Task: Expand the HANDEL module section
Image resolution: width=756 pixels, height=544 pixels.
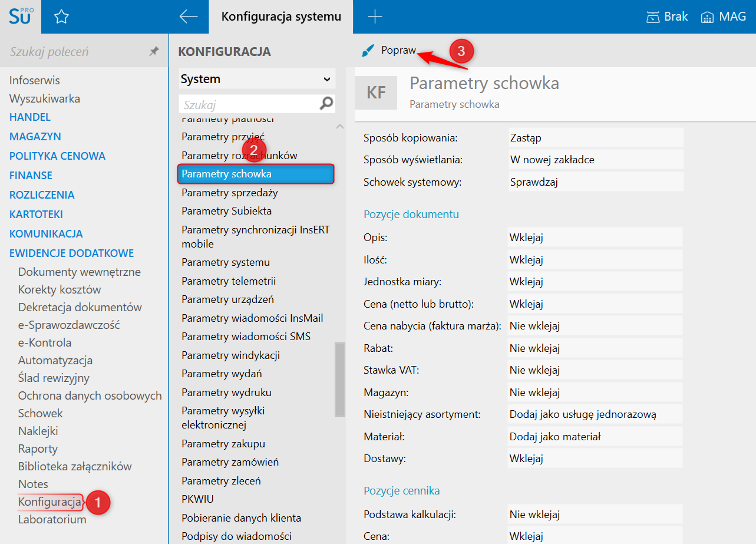Action: (x=30, y=117)
